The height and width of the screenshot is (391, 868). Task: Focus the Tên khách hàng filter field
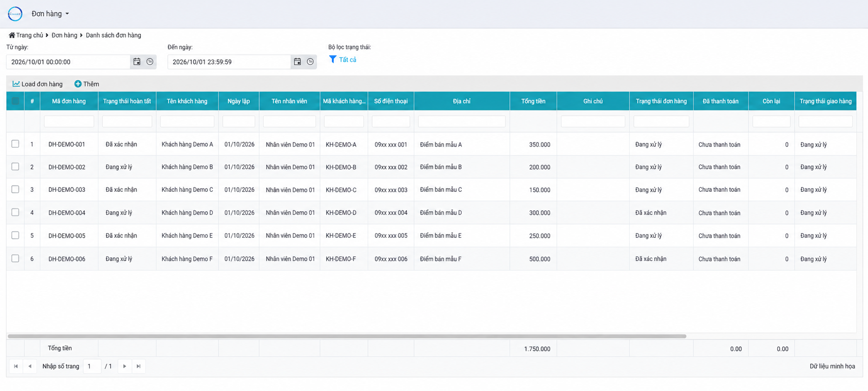point(187,121)
